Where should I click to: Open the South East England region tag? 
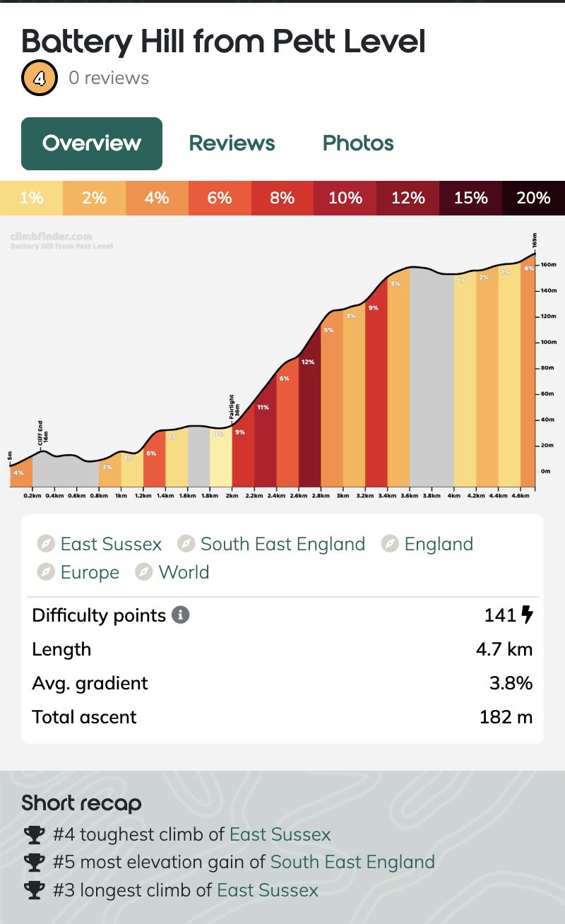click(282, 544)
